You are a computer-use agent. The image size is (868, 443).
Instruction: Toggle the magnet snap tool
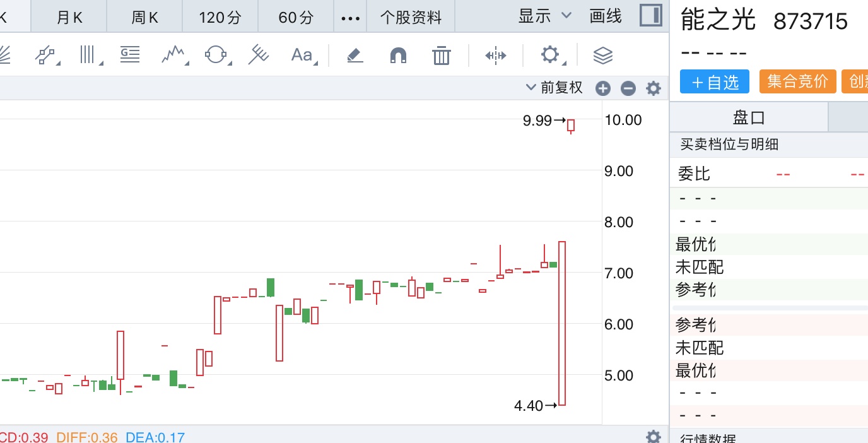(398, 56)
